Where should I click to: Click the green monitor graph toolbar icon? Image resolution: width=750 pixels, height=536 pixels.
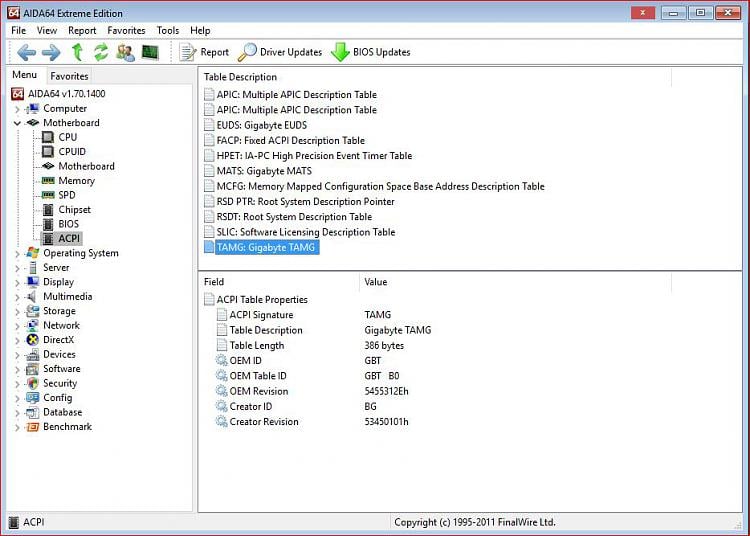(x=150, y=52)
